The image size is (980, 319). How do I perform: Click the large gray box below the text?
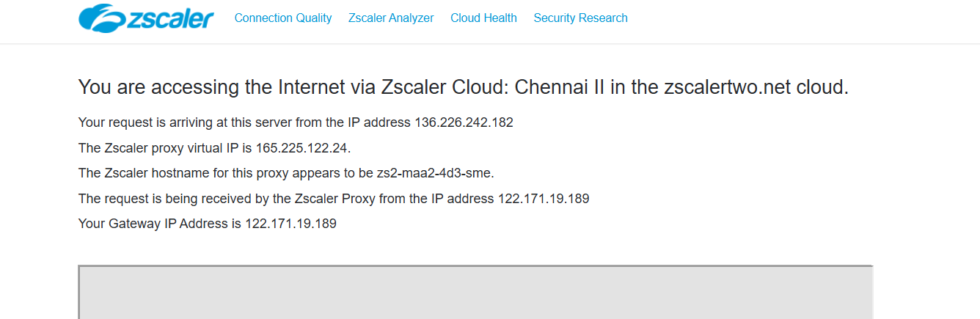coord(475,292)
